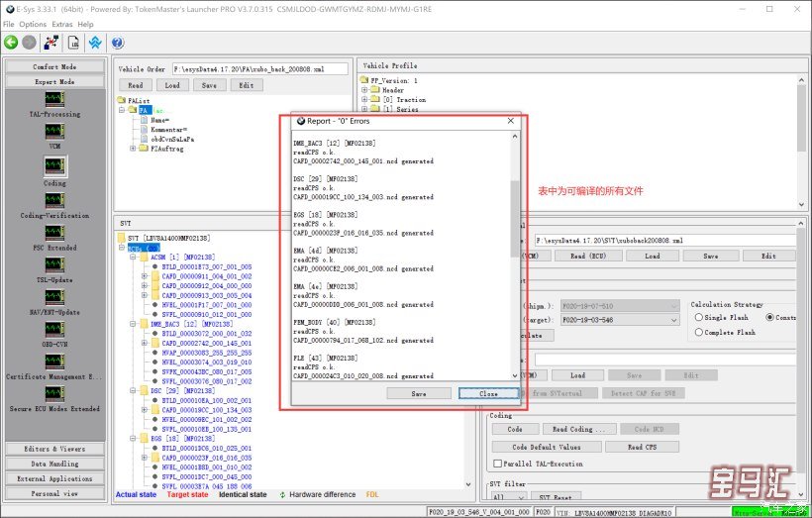This screenshot has width=812, height=518.
Task: Switch to Expert Mode
Action: coord(54,81)
